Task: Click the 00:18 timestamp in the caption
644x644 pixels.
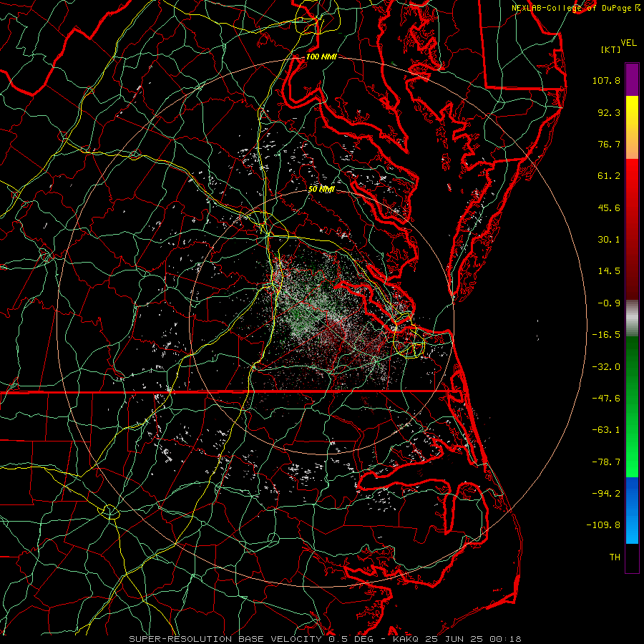Action: coord(507,639)
